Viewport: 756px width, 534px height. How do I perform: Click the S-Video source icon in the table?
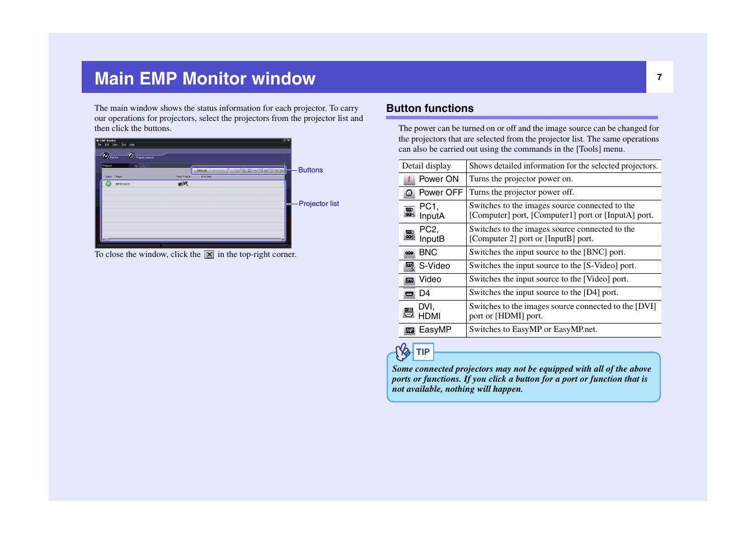(410, 266)
